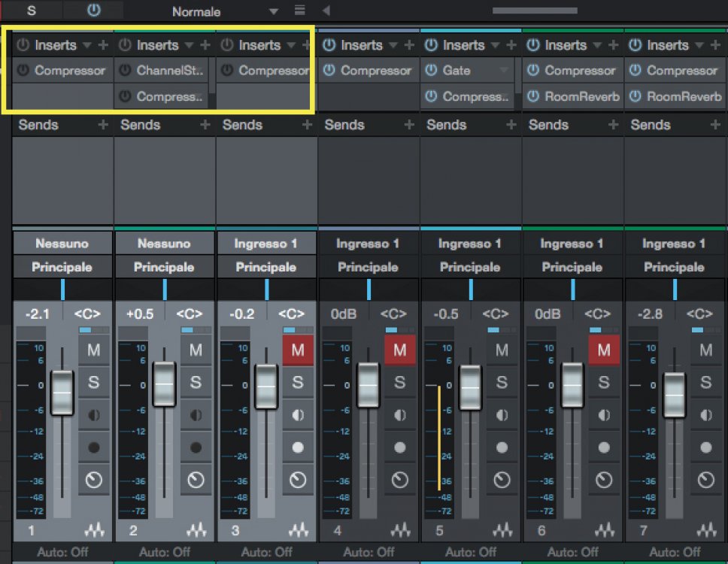Click the top horizontal scrollbar thumb
728x564 pixels.
(535, 11)
